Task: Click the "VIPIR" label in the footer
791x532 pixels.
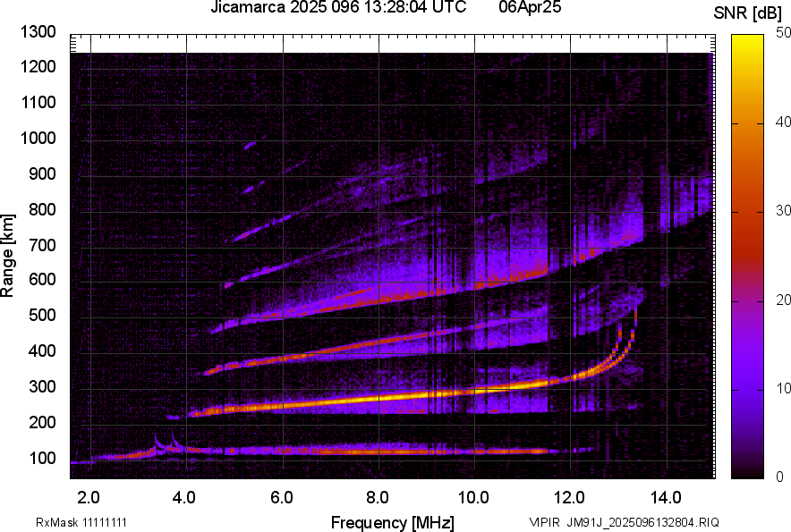Action: 545,522
